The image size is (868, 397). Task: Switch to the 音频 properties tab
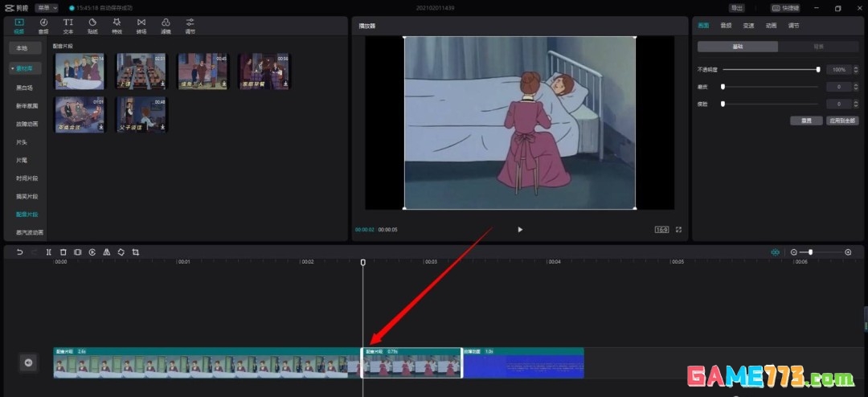pos(726,26)
